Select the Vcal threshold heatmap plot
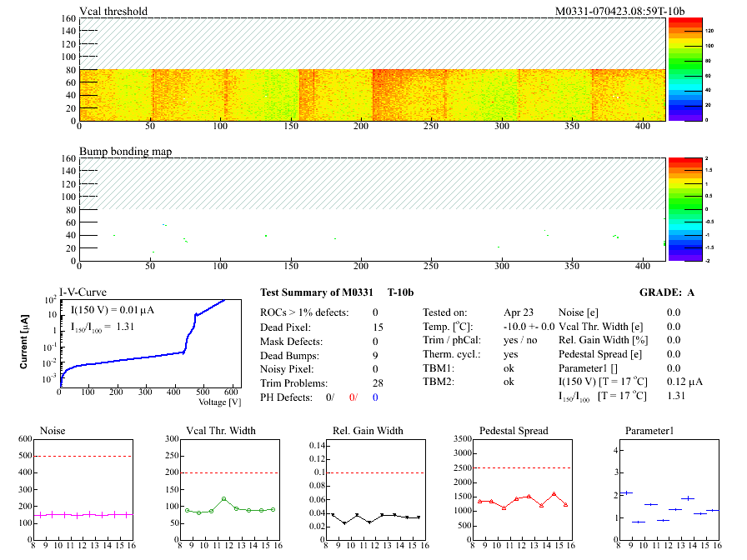 [372, 93]
